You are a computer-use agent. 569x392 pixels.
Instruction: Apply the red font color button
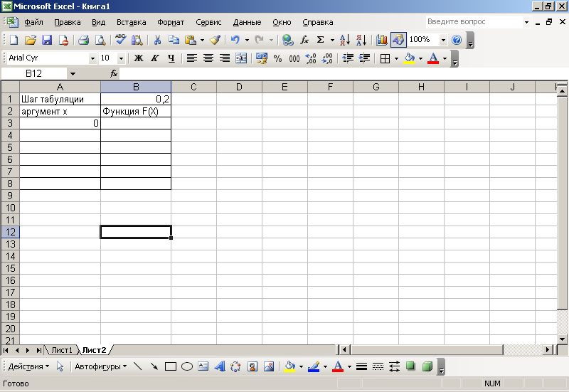tap(433, 58)
